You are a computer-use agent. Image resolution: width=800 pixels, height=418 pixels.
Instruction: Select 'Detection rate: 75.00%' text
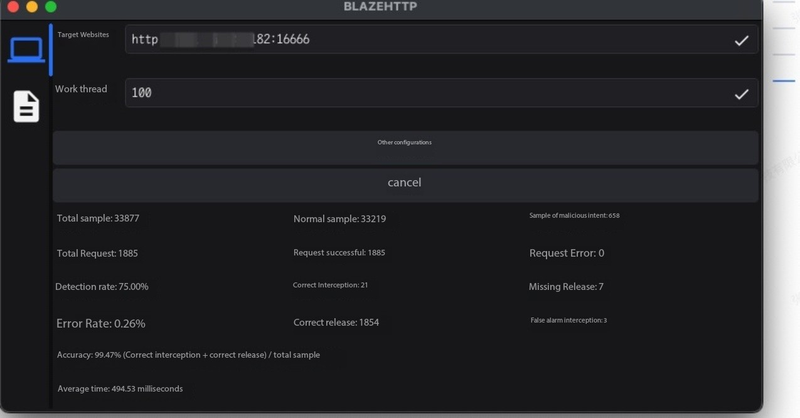coord(102,287)
